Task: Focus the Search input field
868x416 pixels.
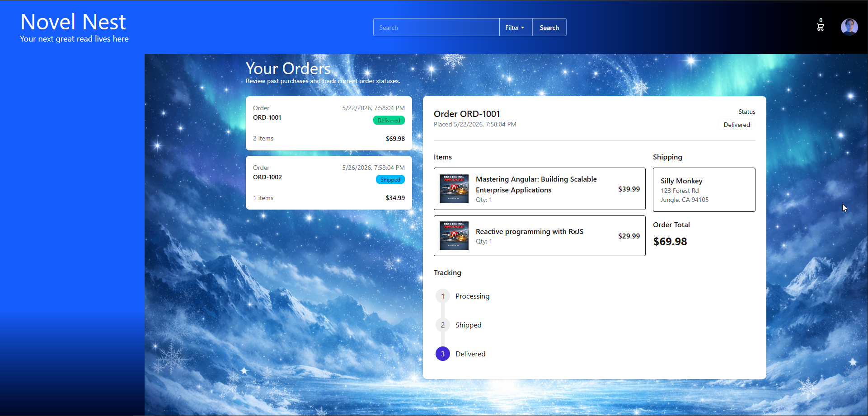Action: [x=436, y=28]
